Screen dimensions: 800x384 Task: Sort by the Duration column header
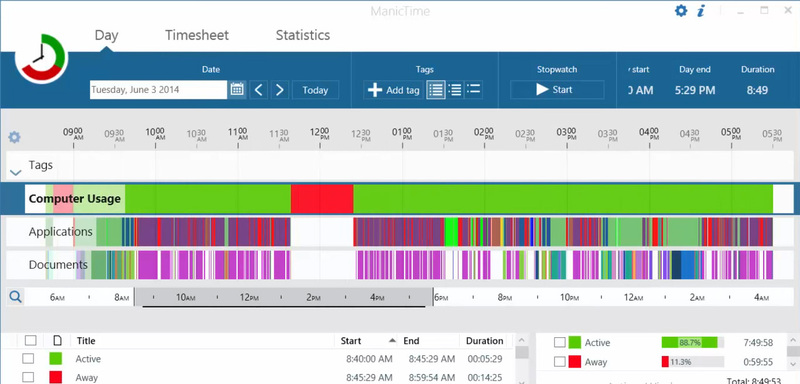coord(485,341)
